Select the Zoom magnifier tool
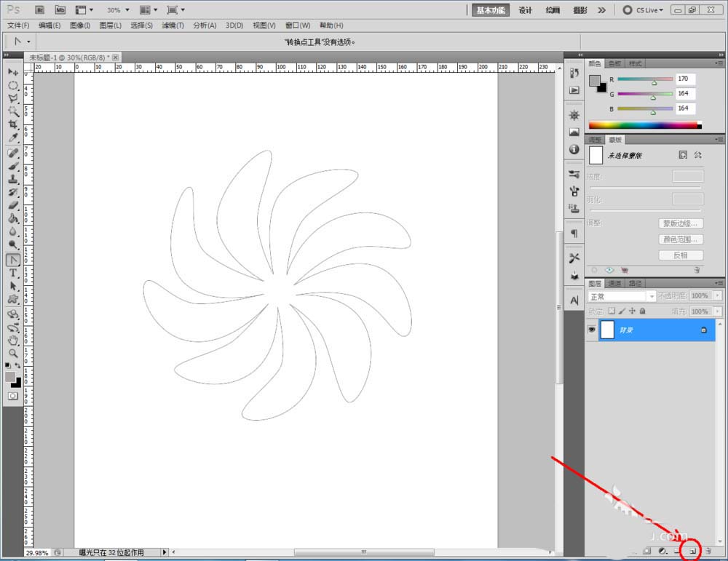This screenshot has width=728, height=561. (x=13, y=353)
